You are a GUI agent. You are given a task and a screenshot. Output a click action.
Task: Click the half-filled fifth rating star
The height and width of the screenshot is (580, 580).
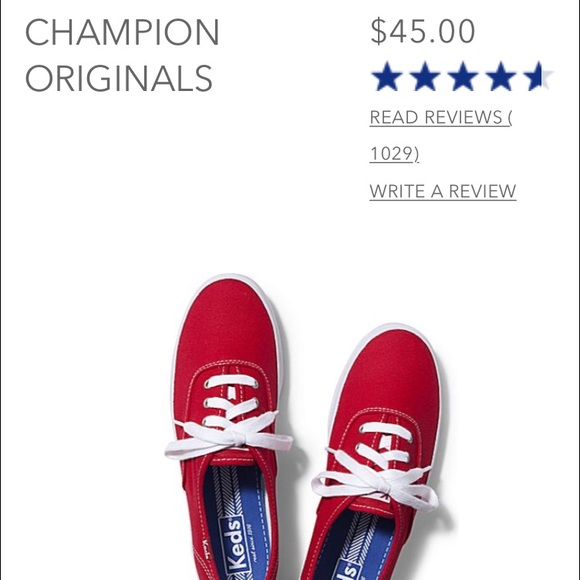point(538,77)
